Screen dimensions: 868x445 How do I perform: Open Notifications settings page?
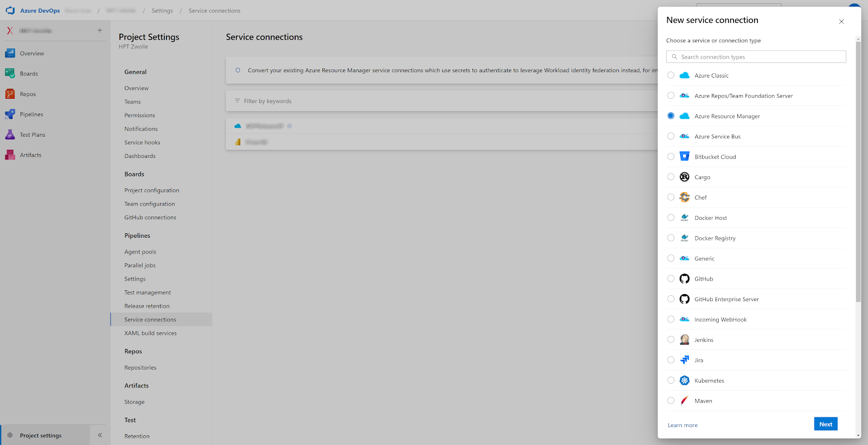click(x=141, y=129)
